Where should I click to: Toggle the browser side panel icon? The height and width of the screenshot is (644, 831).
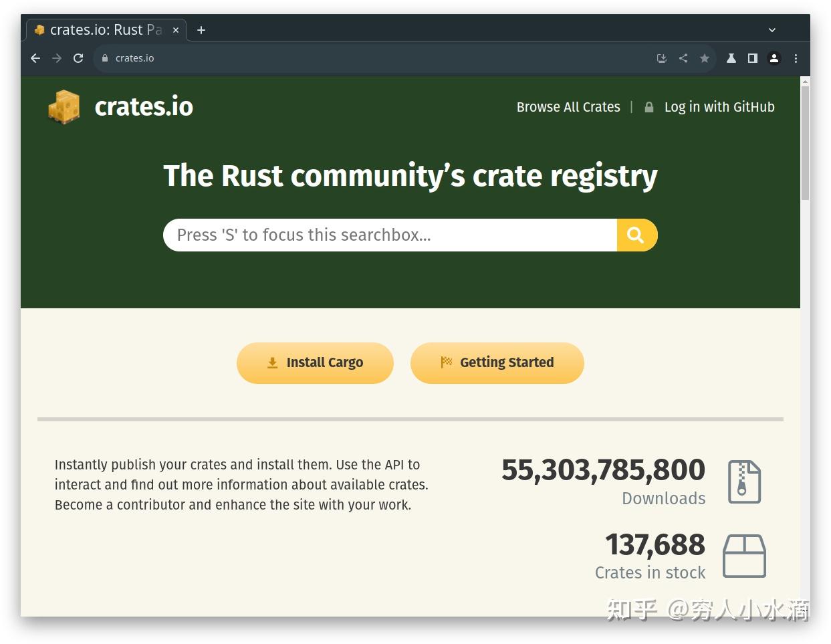[753, 58]
